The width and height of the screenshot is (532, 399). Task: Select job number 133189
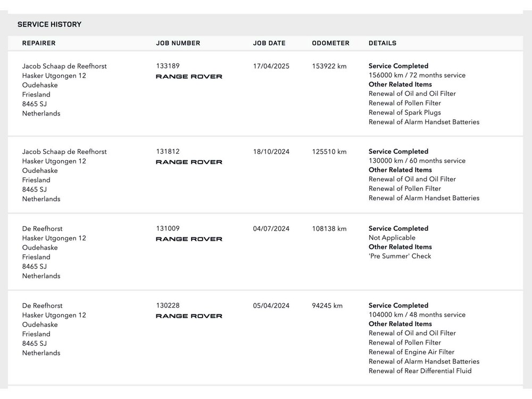[168, 66]
